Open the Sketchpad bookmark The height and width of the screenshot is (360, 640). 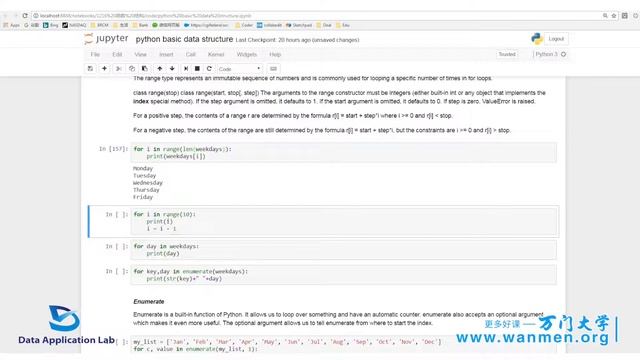299,25
